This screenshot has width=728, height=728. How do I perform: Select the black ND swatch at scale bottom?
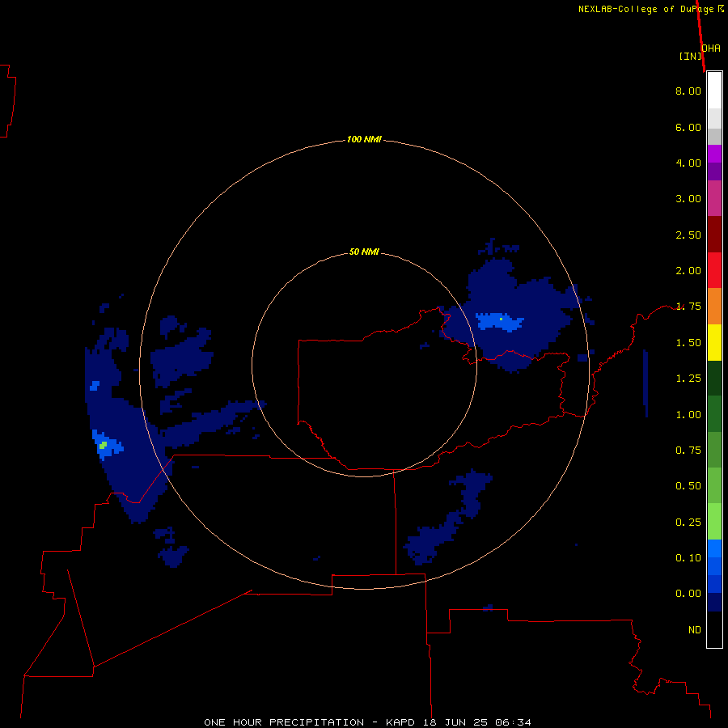[714, 629]
